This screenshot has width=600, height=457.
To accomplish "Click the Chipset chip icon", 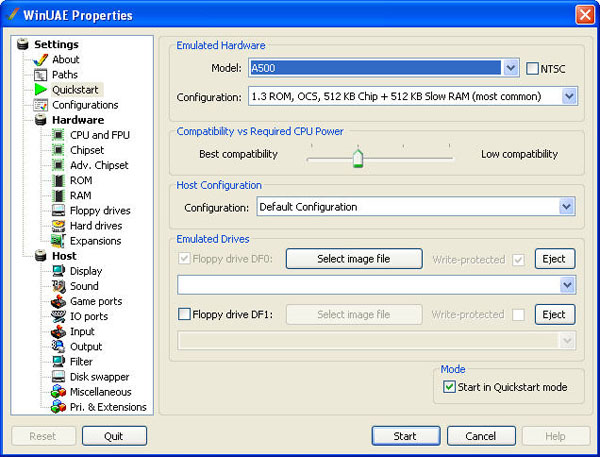I will click(58, 150).
